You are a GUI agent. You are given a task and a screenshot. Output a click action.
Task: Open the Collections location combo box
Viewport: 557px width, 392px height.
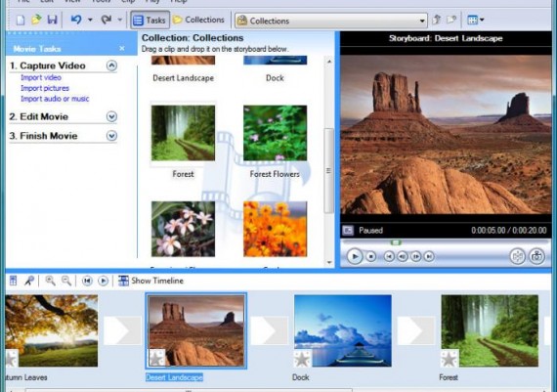click(x=330, y=21)
